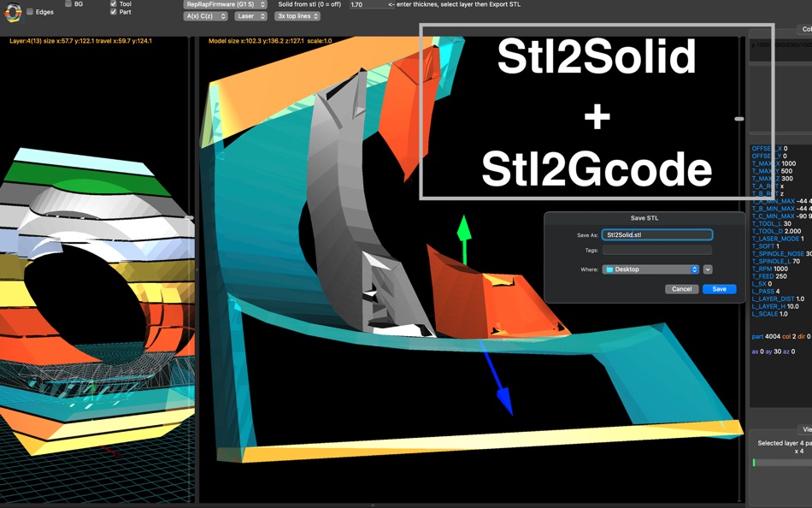
Task: Click the T_SPINDLE_L 70 parameter
Action: [776, 261]
